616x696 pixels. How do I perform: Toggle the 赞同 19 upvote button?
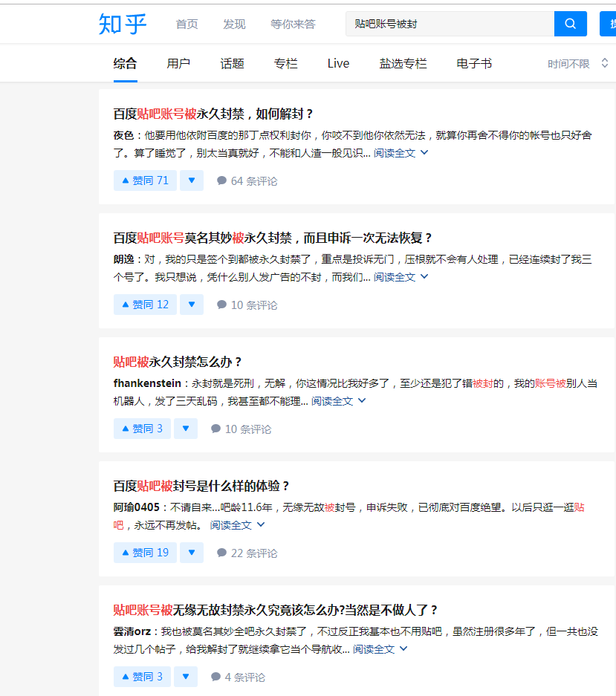(145, 552)
